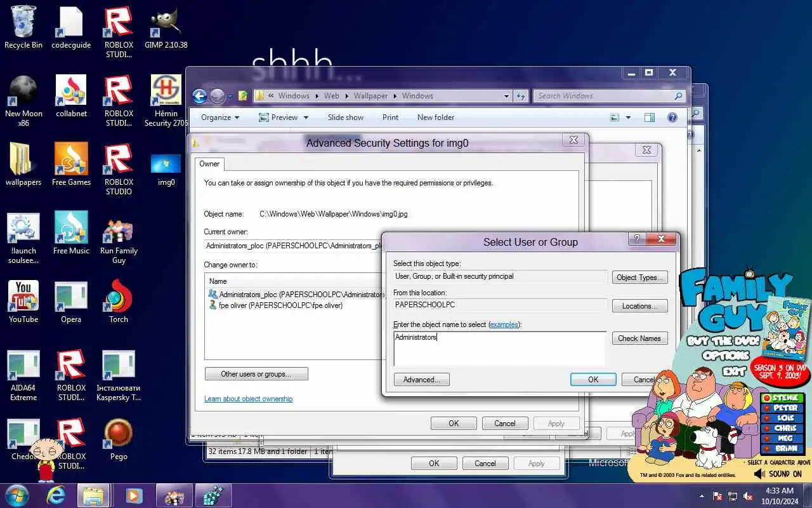Refresh the Explorer address bar
The width and height of the screenshot is (812, 508).
point(521,96)
